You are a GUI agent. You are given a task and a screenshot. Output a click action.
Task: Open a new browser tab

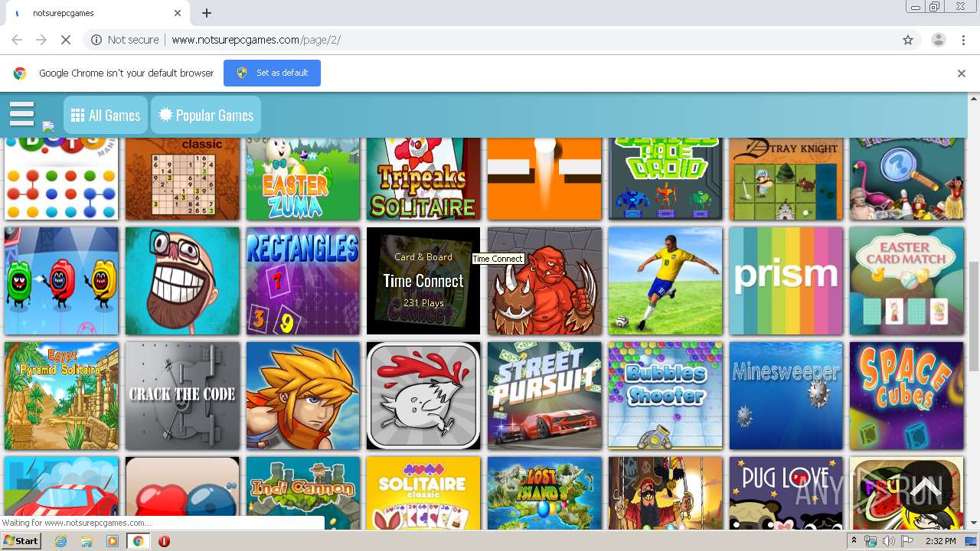(x=207, y=13)
